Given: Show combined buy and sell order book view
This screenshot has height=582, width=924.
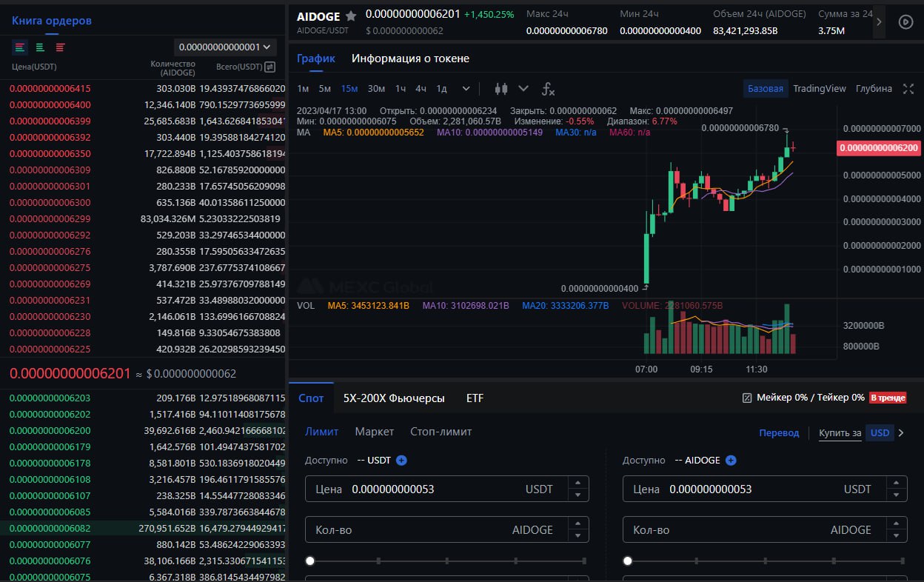Looking at the screenshot, I should point(20,47).
